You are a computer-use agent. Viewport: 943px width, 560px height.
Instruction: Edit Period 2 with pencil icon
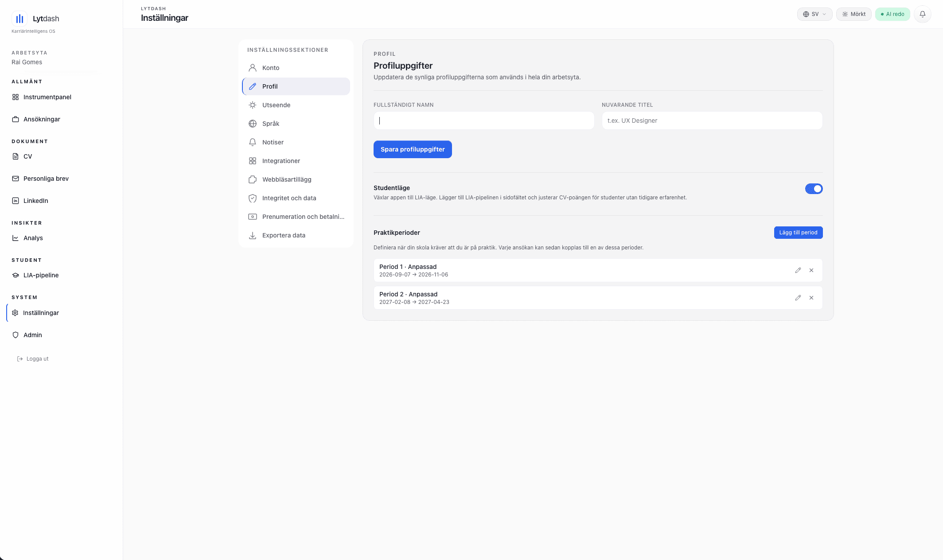[x=798, y=298]
